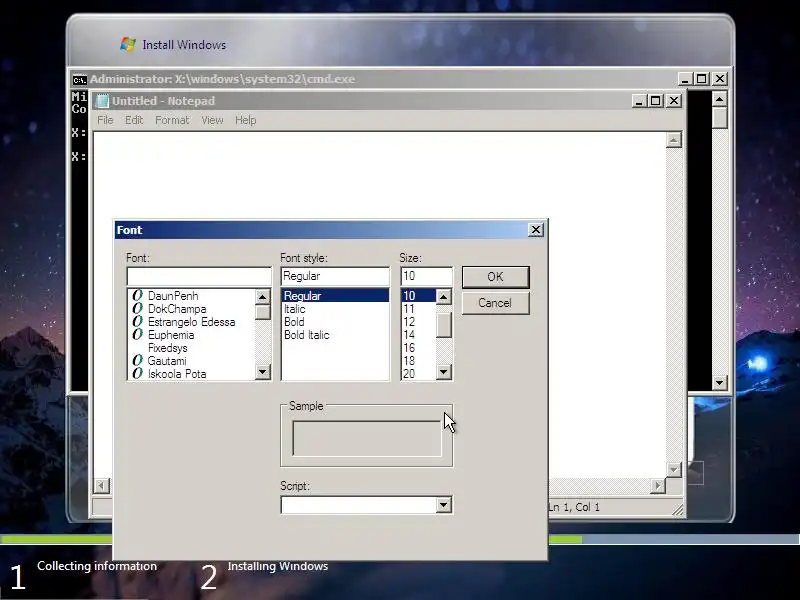Close the Font dialog
Viewport: 800px width, 600px height.
tap(536, 230)
